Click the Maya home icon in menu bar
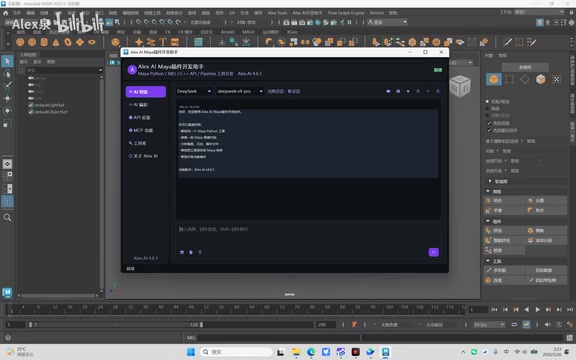The image size is (576, 360). [6, 13]
